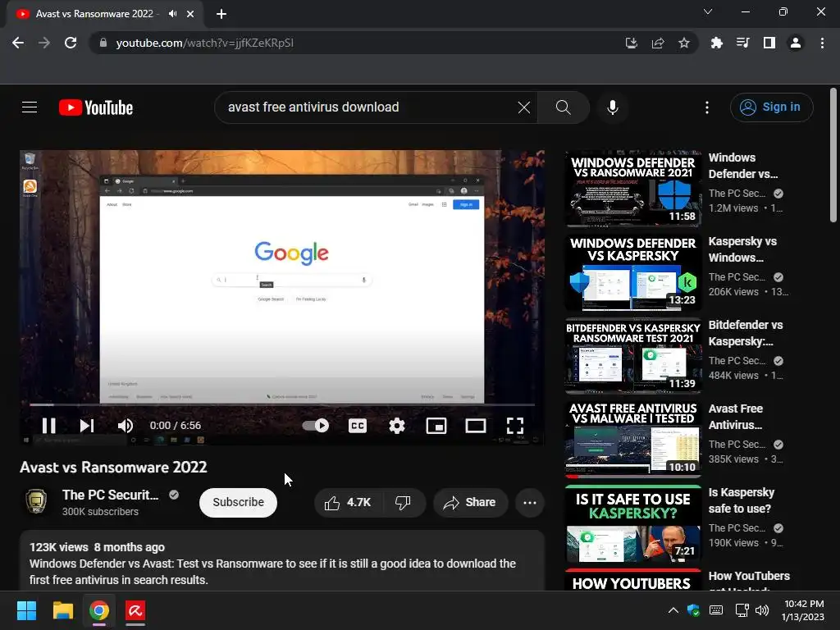Viewport: 840px width, 630px height.
Task: Pause the video with the pause button
Action: (x=48, y=426)
